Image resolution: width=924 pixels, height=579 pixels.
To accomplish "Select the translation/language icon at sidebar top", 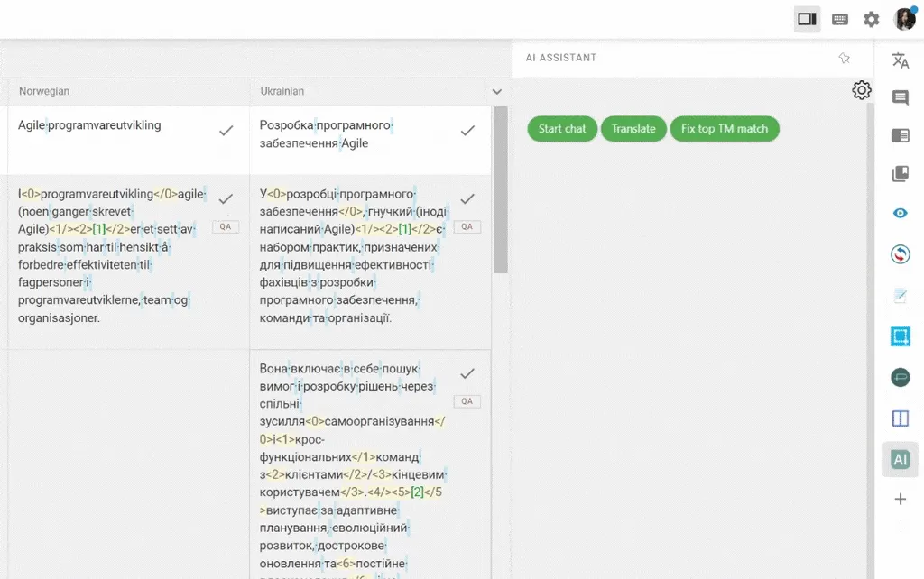I will tap(900, 60).
